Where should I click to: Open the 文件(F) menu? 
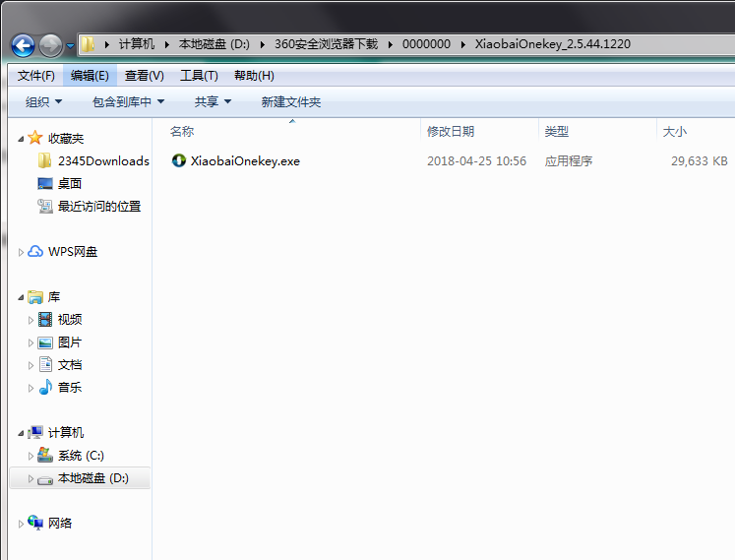tap(36, 76)
